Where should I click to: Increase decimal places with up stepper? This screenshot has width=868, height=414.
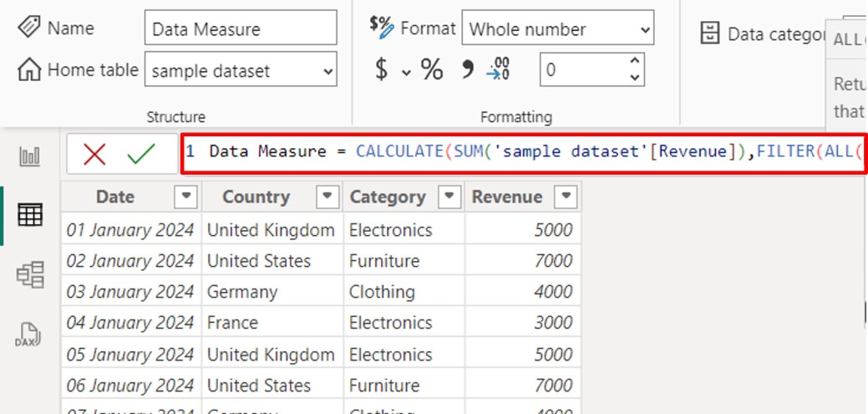(x=636, y=62)
